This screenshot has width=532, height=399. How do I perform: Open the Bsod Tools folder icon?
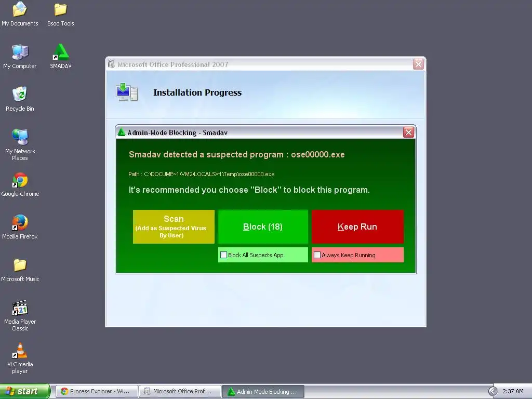[60, 14]
